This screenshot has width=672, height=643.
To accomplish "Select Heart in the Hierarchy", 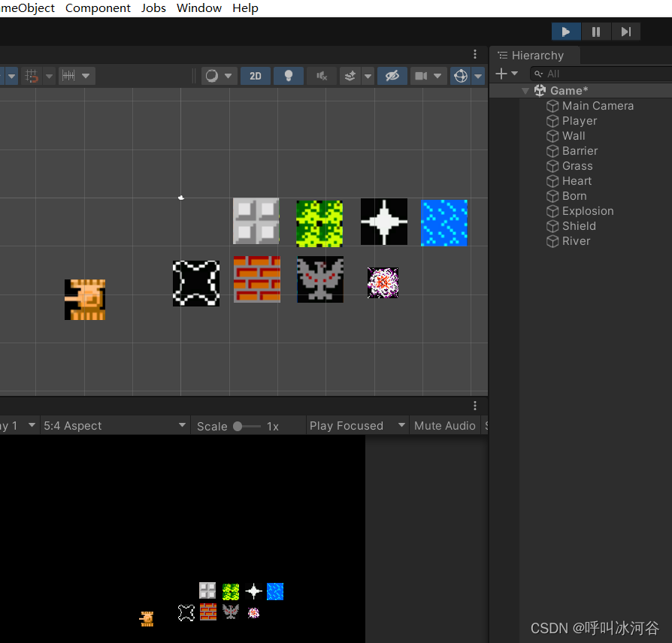I will pyautogui.click(x=577, y=181).
